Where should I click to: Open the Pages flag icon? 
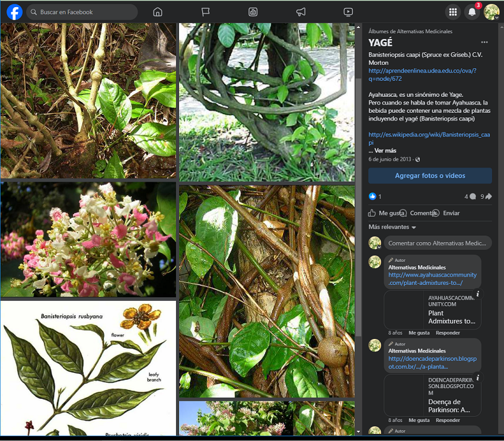pos(206,12)
